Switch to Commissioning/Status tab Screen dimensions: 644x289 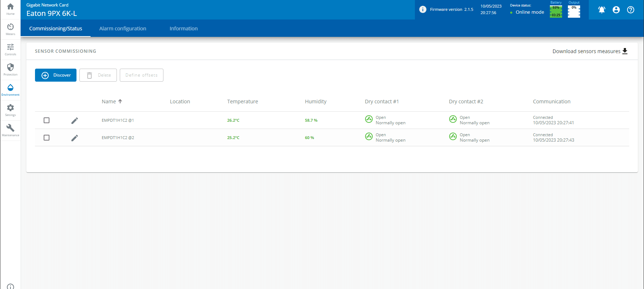(x=56, y=29)
